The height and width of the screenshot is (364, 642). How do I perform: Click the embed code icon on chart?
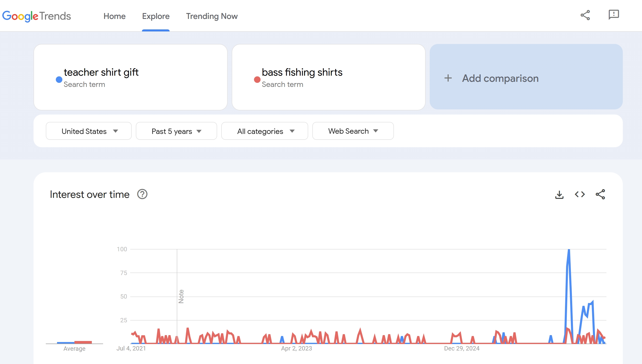coord(580,194)
